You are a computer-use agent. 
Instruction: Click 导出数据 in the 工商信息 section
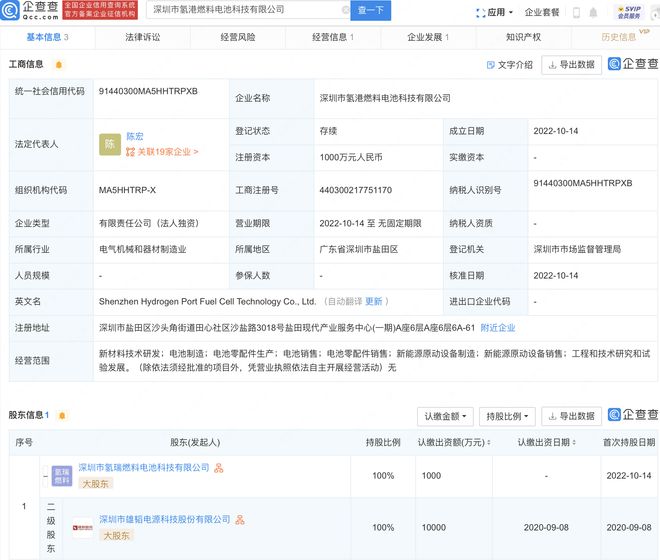pos(571,65)
